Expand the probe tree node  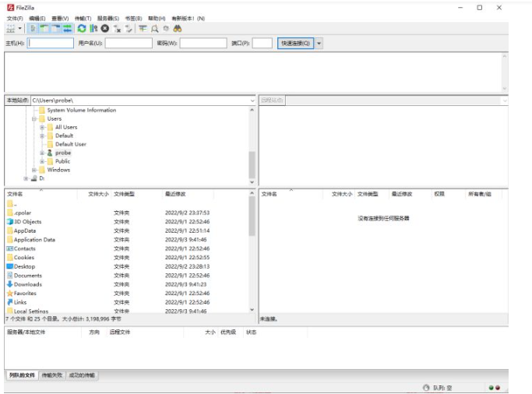(x=42, y=153)
